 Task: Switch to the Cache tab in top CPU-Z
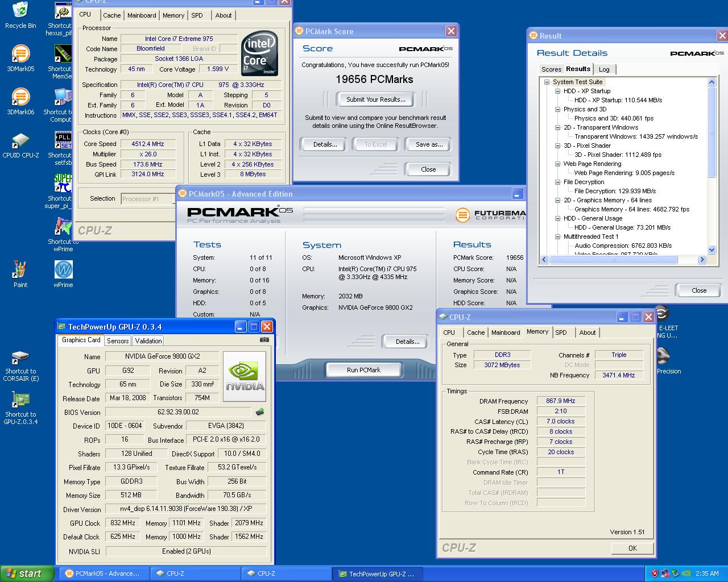click(x=111, y=15)
